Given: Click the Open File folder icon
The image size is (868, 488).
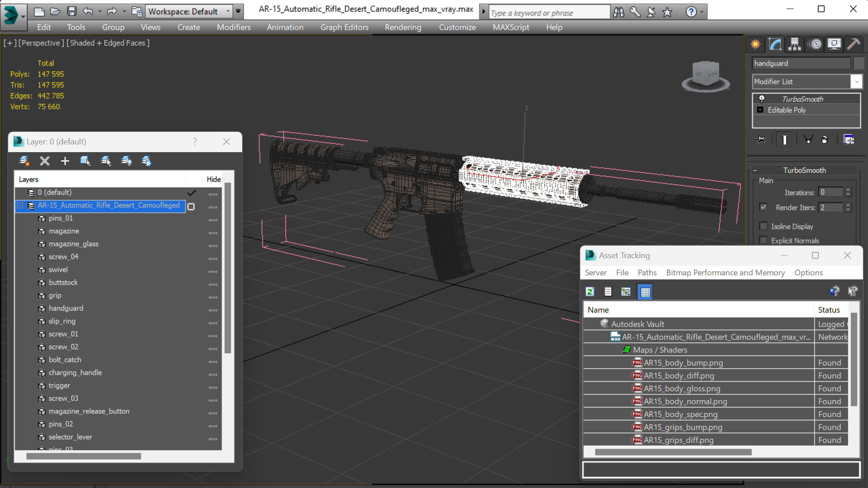Looking at the screenshot, I should point(55,11).
